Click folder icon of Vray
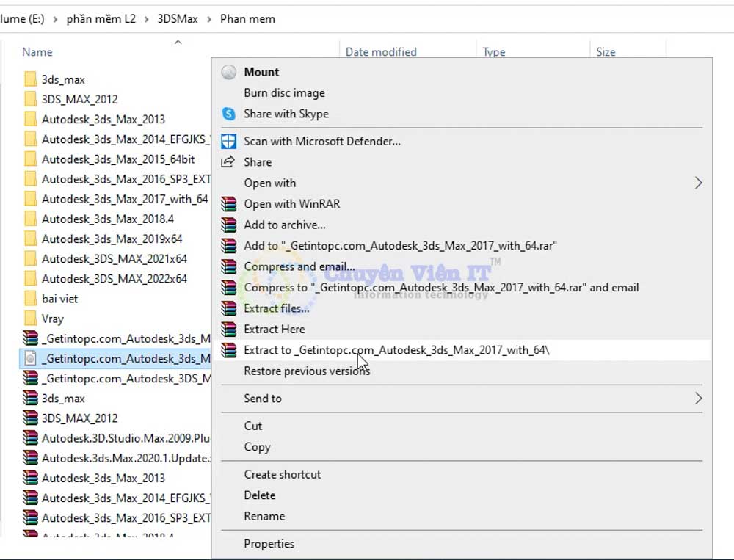 point(30,319)
